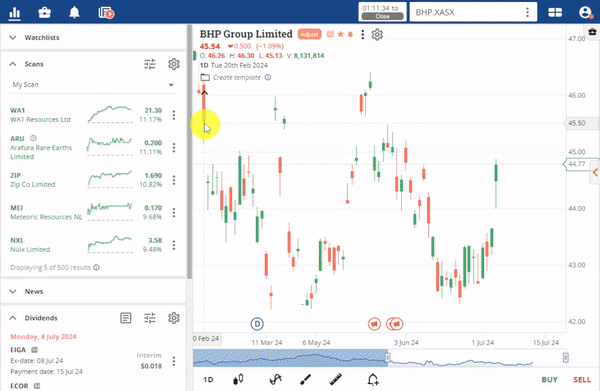Screen dimensions: 600x391
Task: Toggle the Adjust badge next to BHP title
Action: (x=309, y=34)
